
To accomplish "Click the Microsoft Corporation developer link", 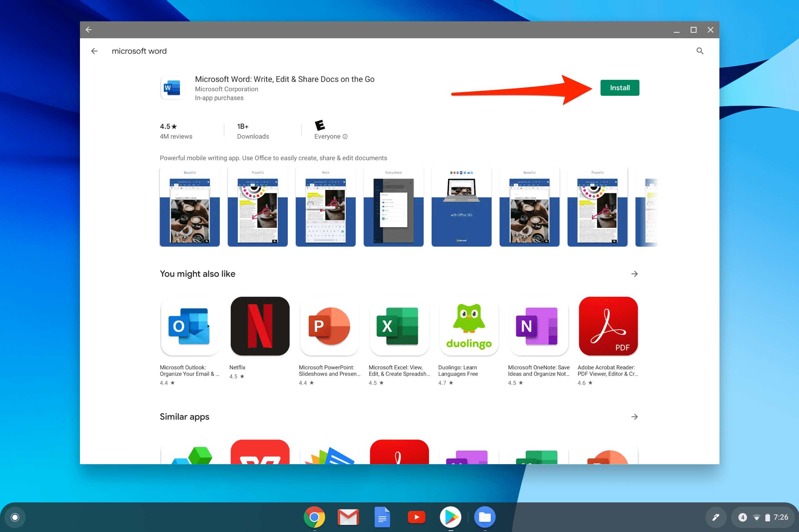I will [226, 89].
